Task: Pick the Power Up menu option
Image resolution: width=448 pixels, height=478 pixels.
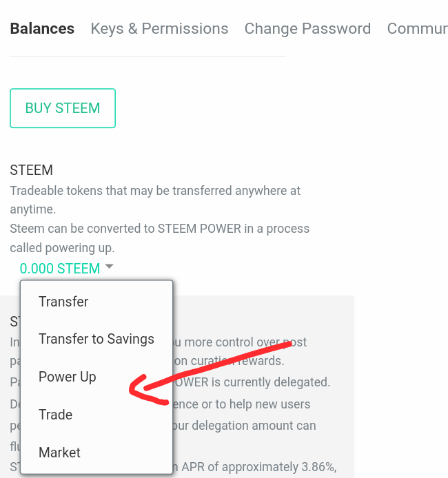Action: (x=68, y=377)
